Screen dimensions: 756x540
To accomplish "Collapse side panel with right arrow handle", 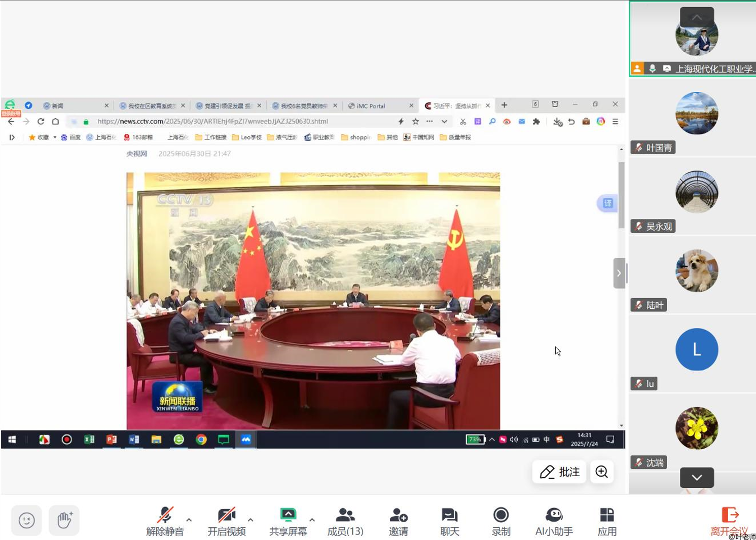I will point(619,273).
